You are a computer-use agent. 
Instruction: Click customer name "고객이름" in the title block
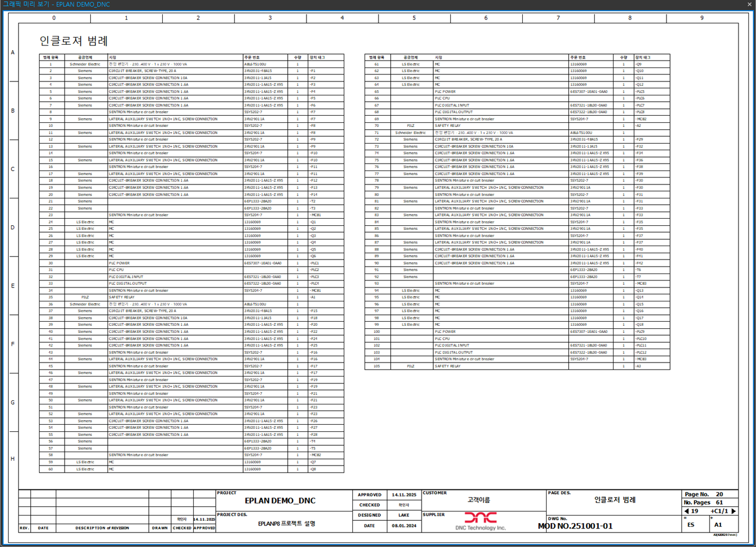tap(479, 500)
